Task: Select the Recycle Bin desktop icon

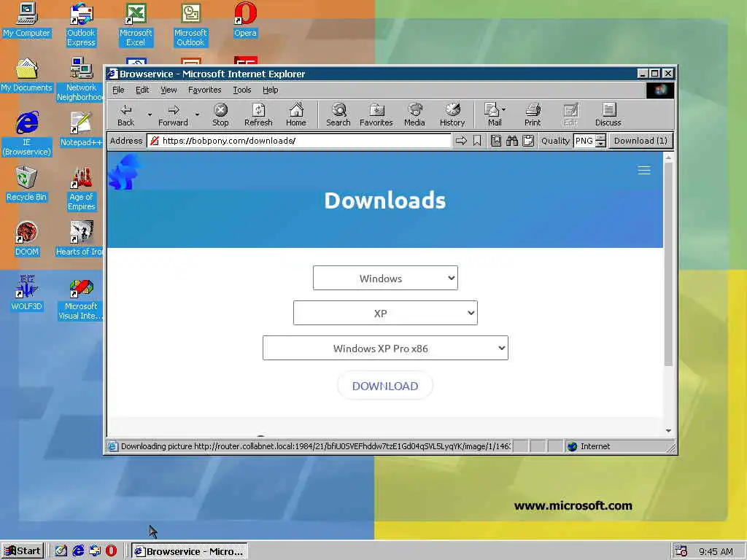Action: [27, 184]
